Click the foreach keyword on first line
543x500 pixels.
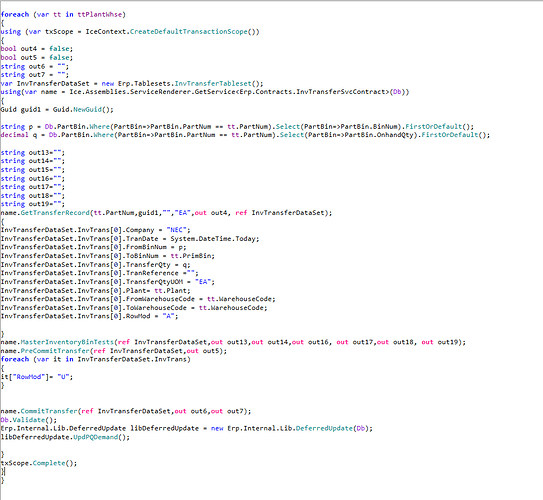tap(15, 15)
